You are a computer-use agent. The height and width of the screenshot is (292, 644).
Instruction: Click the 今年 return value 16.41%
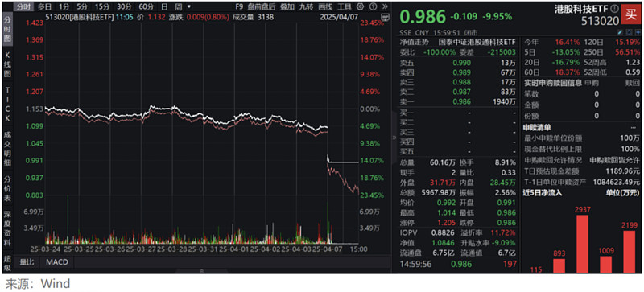[568, 43]
